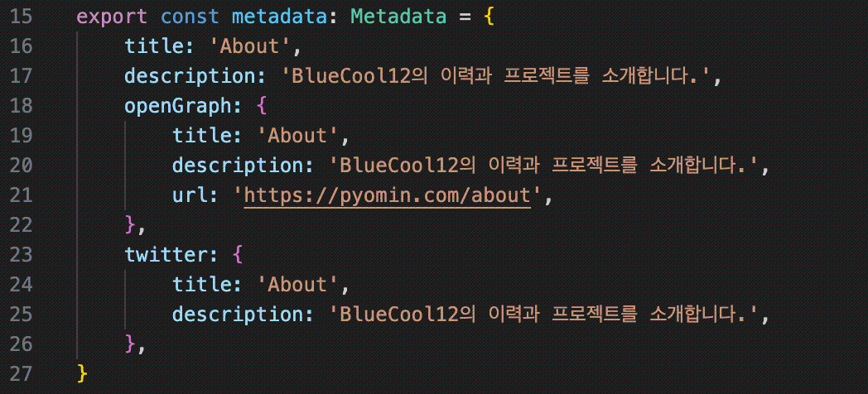The height and width of the screenshot is (394, 868).
Task: Click line number 18 in the gutter
Action: tap(22, 106)
